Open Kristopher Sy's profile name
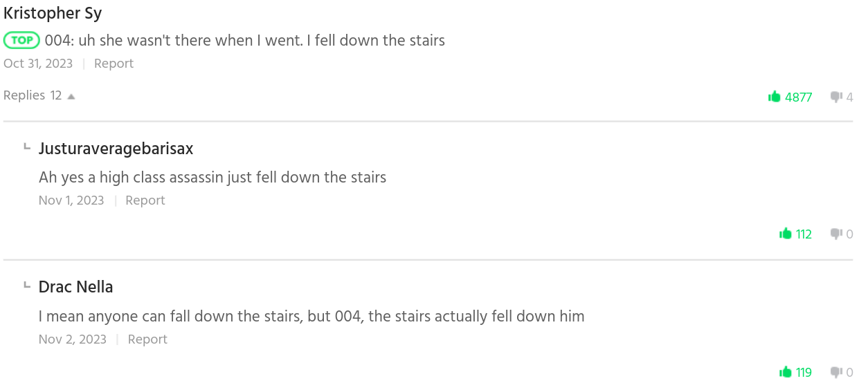This screenshot has width=868, height=392. (x=53, y=12)
